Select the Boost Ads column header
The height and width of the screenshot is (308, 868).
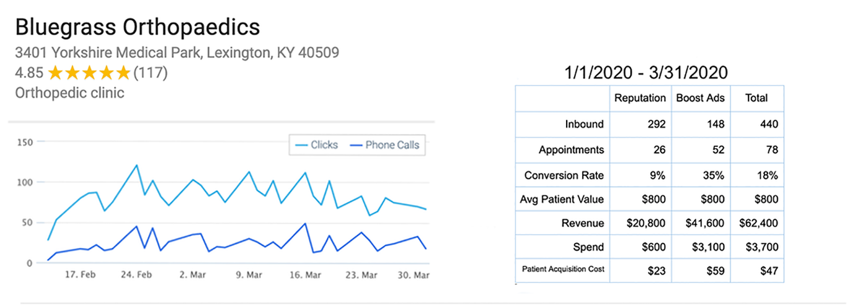point(700,98)
